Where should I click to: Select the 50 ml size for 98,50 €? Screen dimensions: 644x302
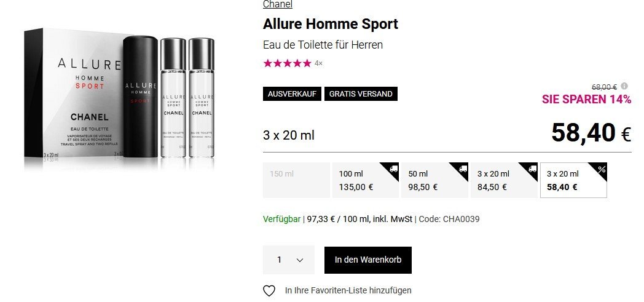coord(434,180)
